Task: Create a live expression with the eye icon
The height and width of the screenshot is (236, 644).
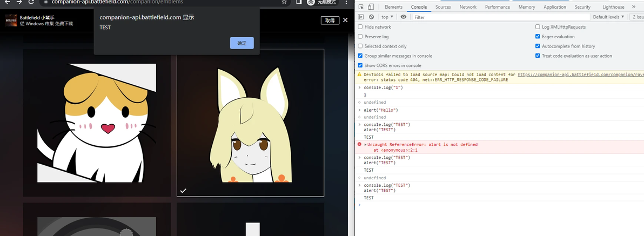Action: pos(404,17)
